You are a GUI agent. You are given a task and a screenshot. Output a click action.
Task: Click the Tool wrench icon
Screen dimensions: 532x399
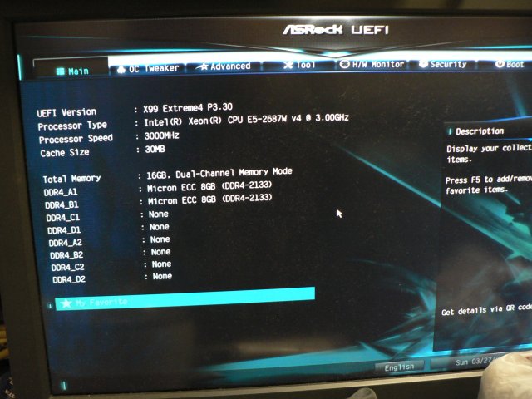click(x=288, y=65)
